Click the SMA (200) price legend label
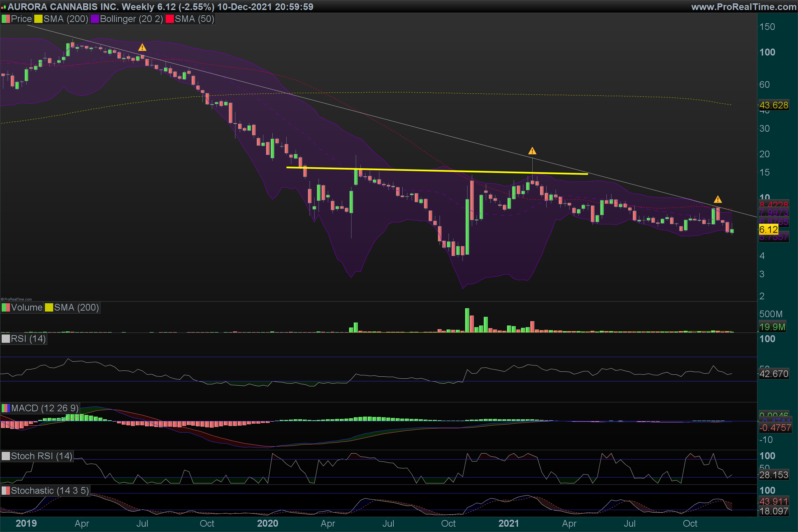 (66, 19)
